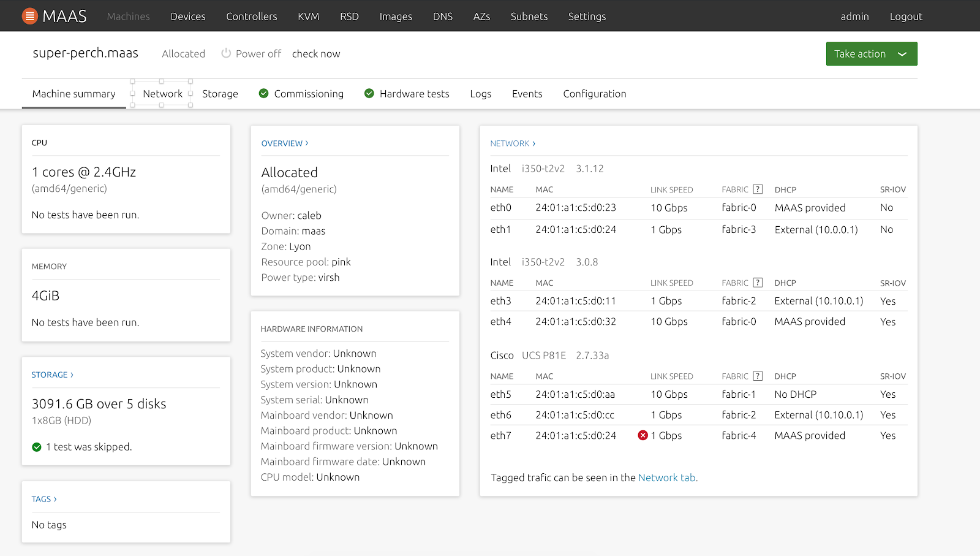Open the Network card header link

click(x=513, y=143)
